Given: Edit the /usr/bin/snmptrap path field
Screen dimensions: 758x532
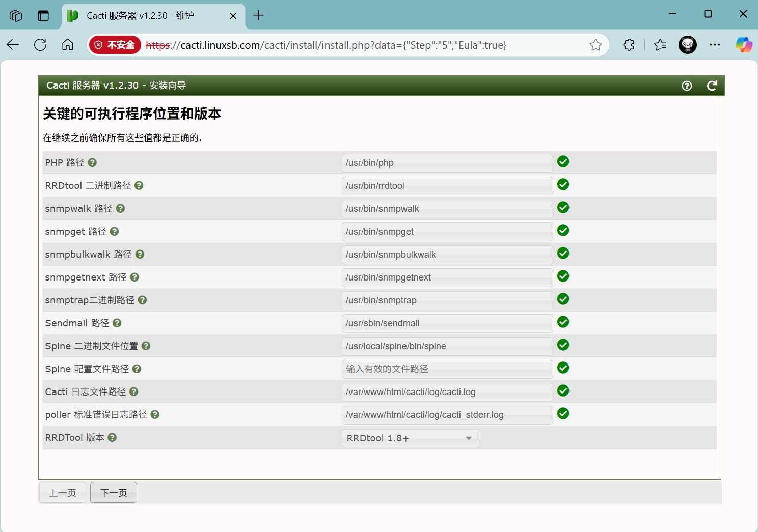Looking at the screenshot, I should [x=447, y=300].
